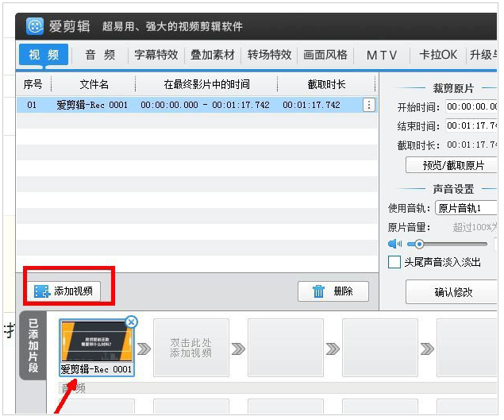Click the 序号 column header
Screen dimensions: 504x420
[x=33, y=84]
